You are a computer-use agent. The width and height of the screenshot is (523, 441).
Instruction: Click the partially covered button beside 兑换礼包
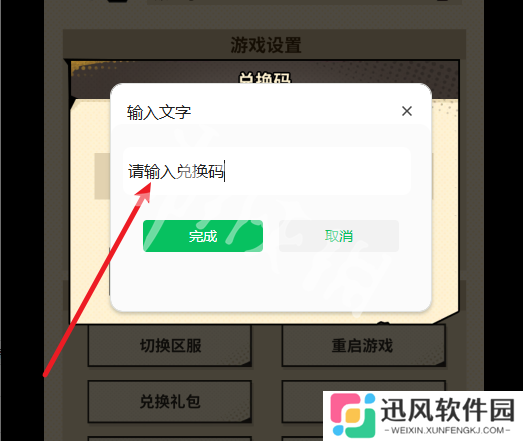tap(302, 401)
